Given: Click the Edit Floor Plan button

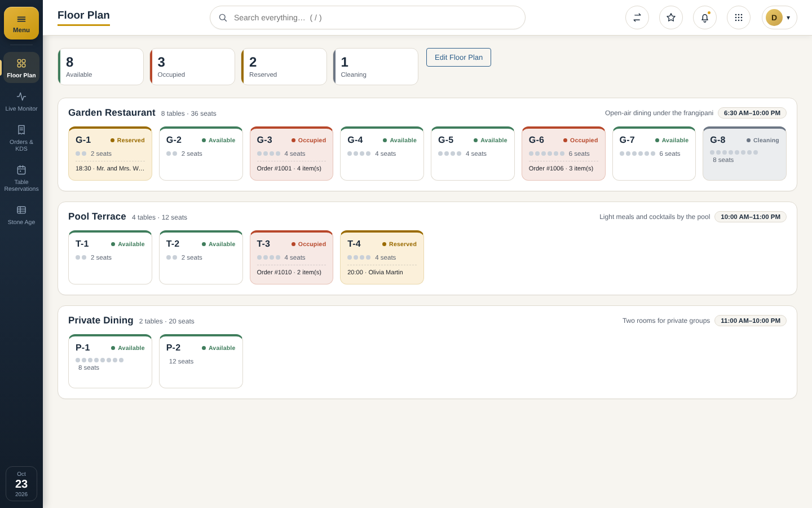Looking at the screenshot, I should pyautogui.click(x=458, y=57).
